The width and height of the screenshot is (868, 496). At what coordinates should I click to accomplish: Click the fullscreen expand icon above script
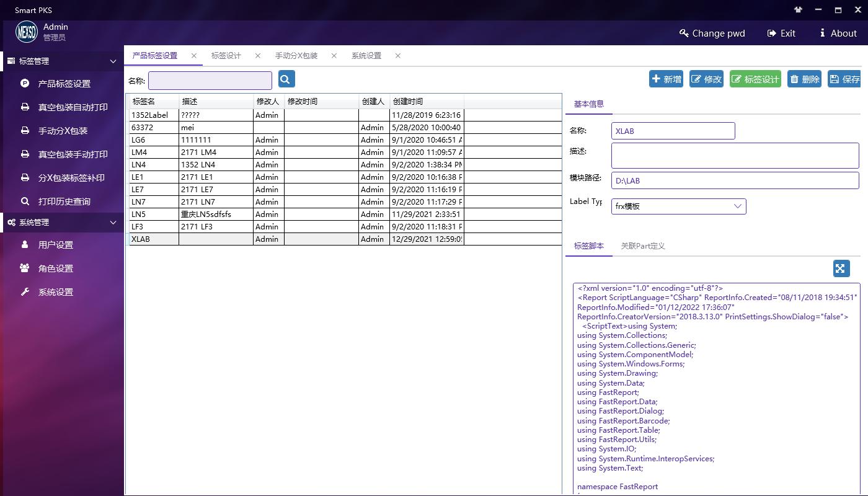[x=840, y=268]
